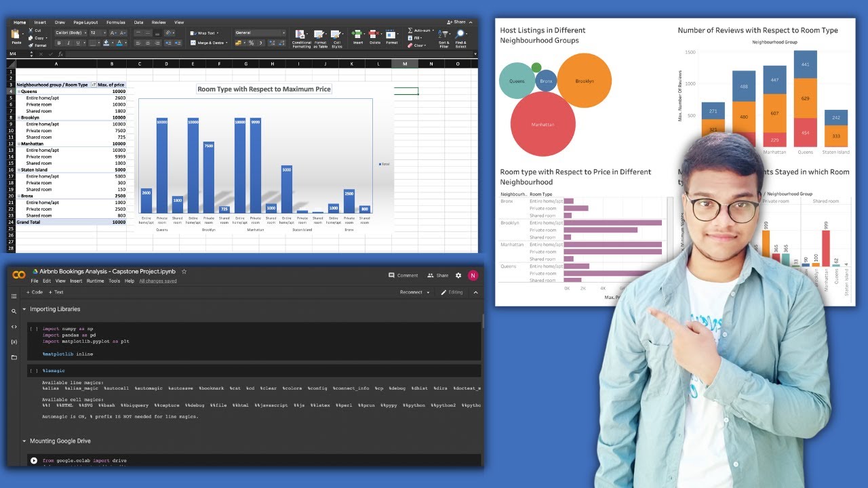Viewport: 868px width, 488px height.
Task: Toggle Italic formatting in Excel
Action: pyautogui.click(x=67, y=43)
